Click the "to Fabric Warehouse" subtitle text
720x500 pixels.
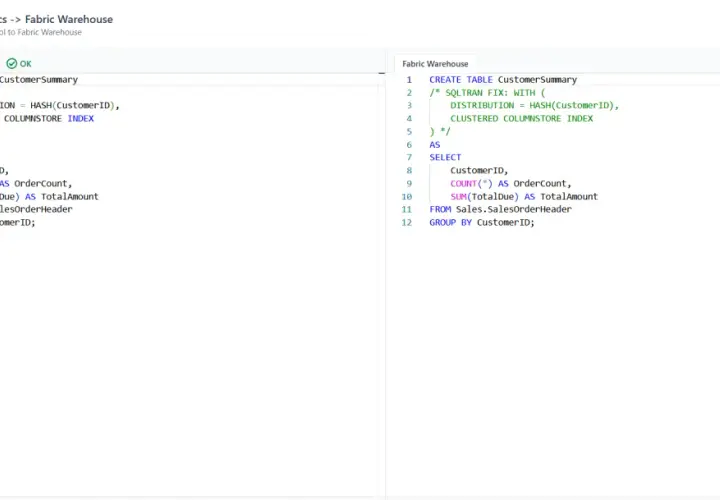coord(45,32)
